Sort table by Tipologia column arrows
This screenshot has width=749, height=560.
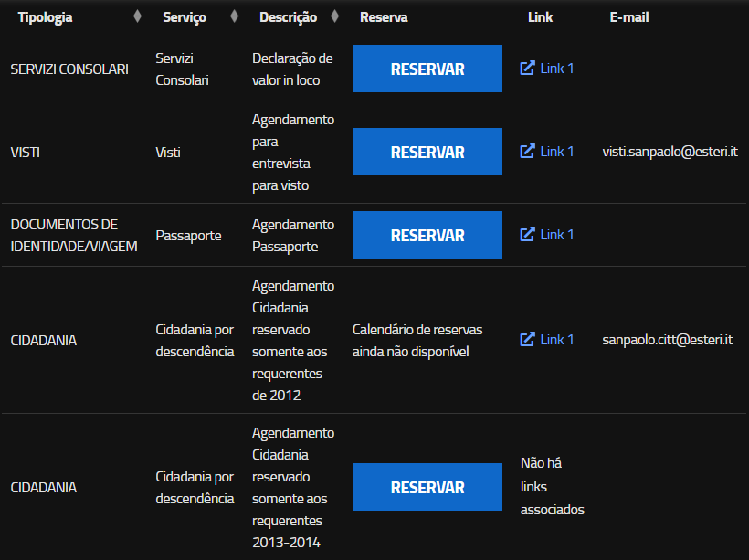click(x=137, y=17)
